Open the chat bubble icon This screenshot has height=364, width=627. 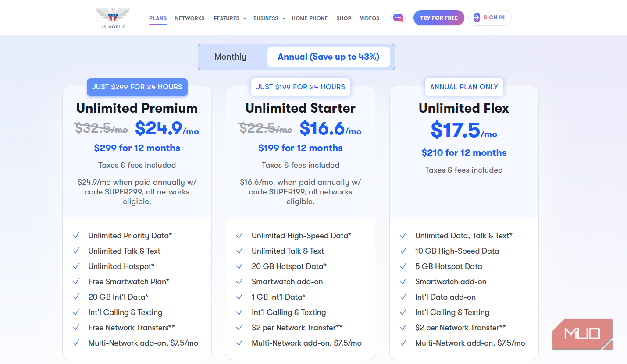click(398, 18)
